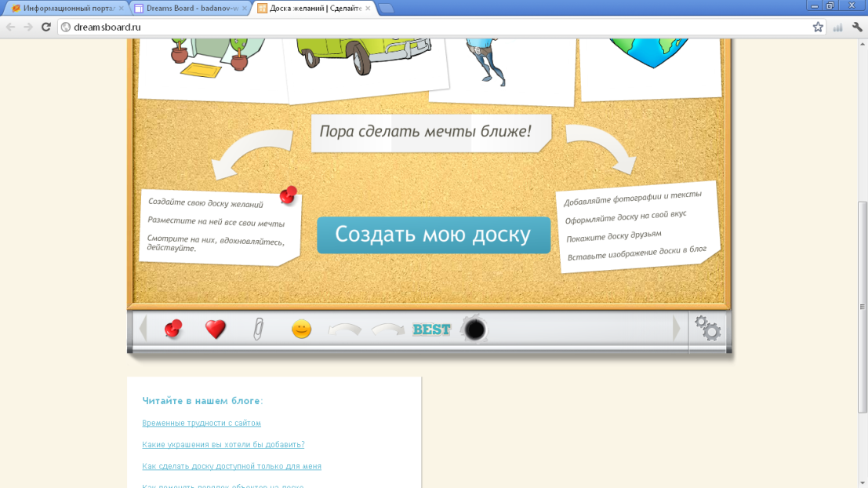
Task: Reload the current page
Action: [x=46, y=27]
